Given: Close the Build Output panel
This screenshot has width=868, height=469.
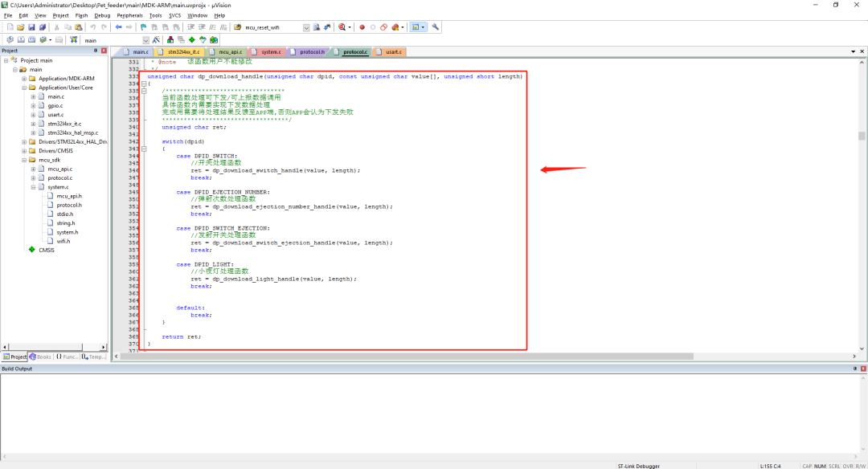Looking at the screenshot, I should click(x=863, y=369).
